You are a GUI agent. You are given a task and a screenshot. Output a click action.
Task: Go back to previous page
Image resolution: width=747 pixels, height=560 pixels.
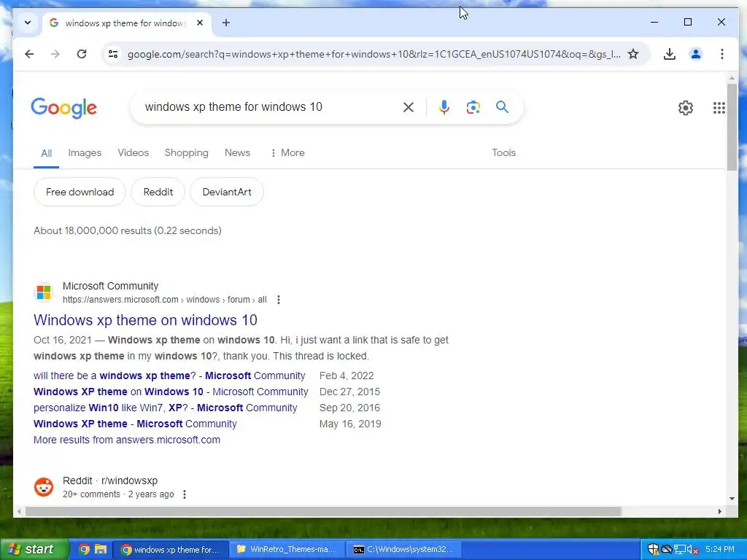[29, 54]
